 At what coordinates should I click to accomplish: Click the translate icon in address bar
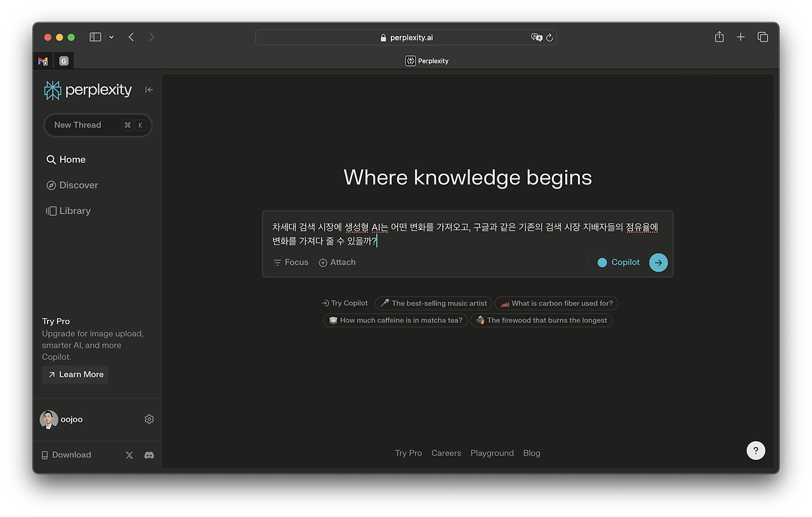coord(537,37)
